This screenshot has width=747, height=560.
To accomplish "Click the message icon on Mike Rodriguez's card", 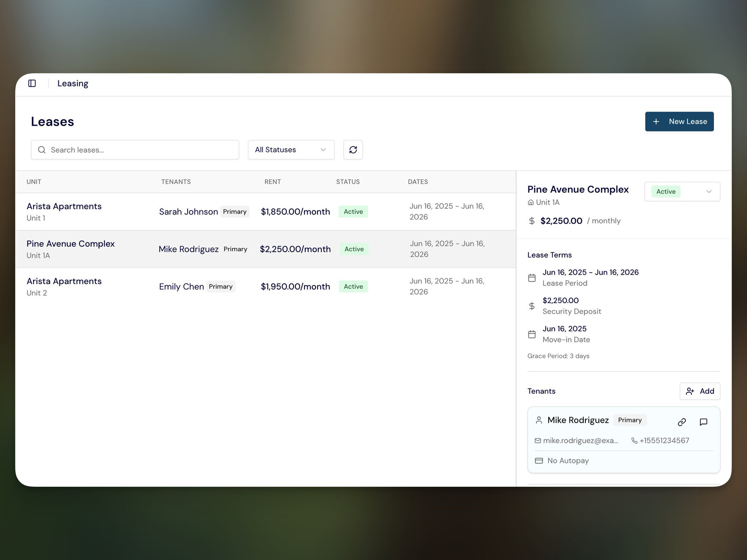I will coord(703,422).
